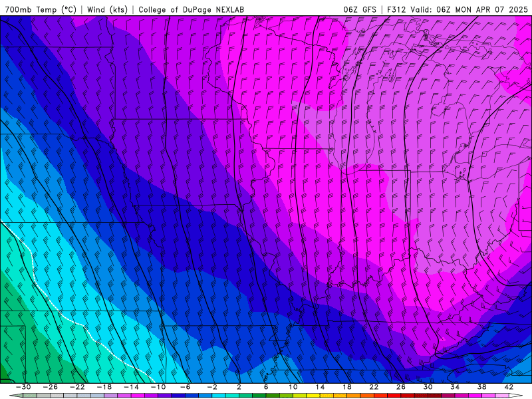Click the -10 color scale label
This screenshot has width=532, height=399.
[158, 387]
